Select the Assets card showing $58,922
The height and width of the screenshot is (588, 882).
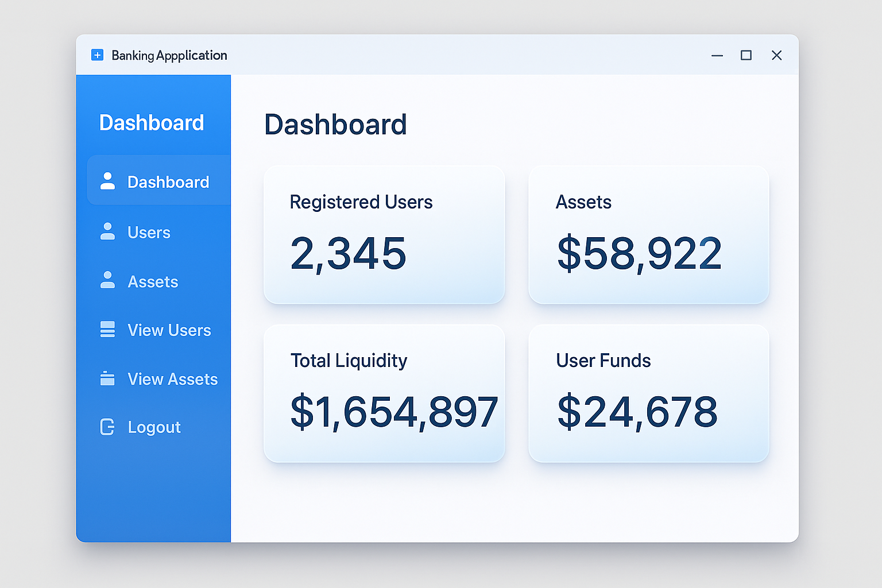(648, 235)
